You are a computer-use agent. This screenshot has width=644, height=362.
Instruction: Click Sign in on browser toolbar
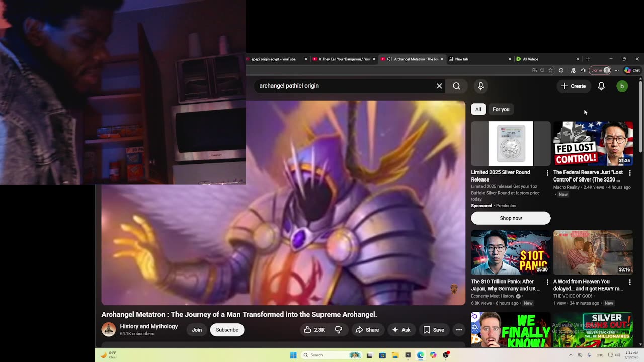click(601, 70)
